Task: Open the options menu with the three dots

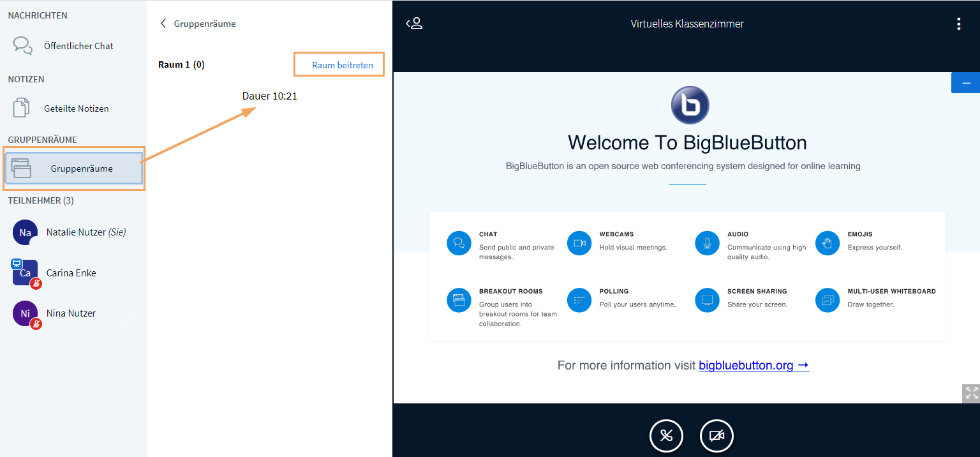Action: [959, 23]
